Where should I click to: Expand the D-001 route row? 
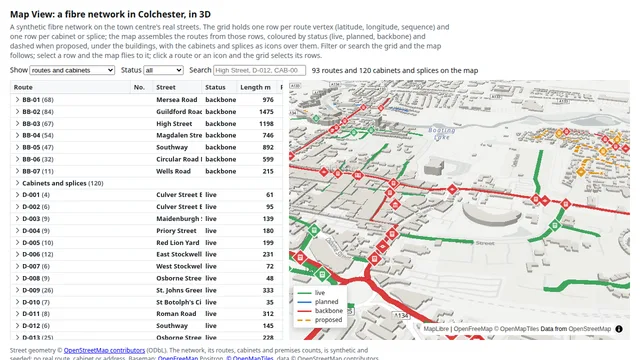click(x=17, y=195)
